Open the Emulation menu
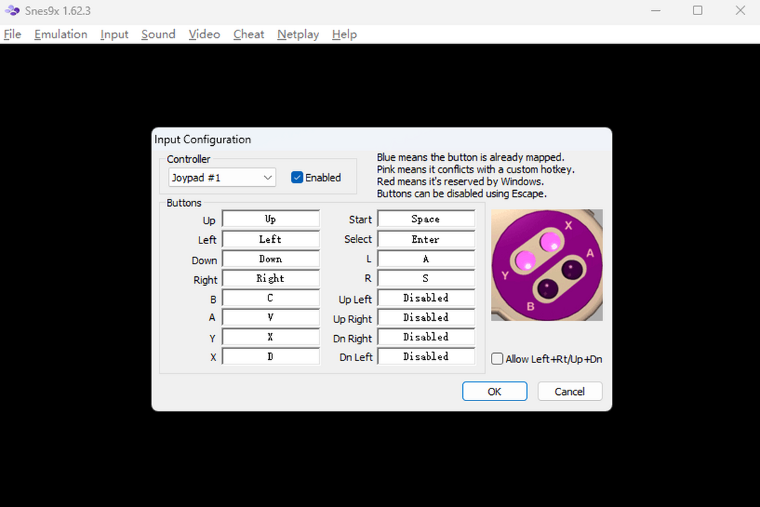 tap(61, 34)
